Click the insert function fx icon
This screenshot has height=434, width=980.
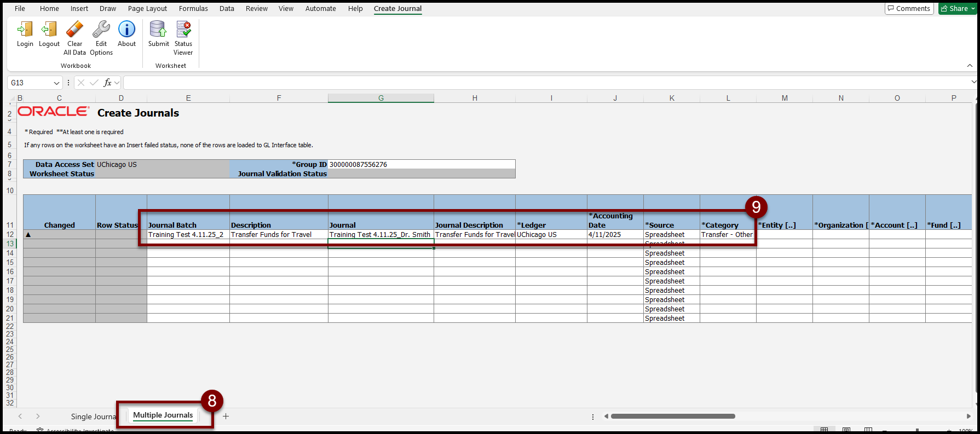click(x=108, y=83)
